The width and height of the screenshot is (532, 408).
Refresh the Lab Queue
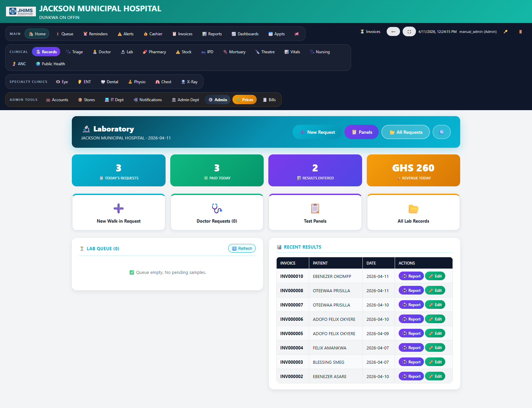pos(242,248)
